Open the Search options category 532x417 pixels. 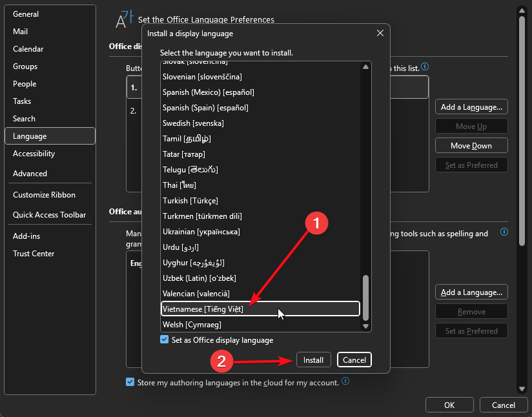click(x=50, y=119)
